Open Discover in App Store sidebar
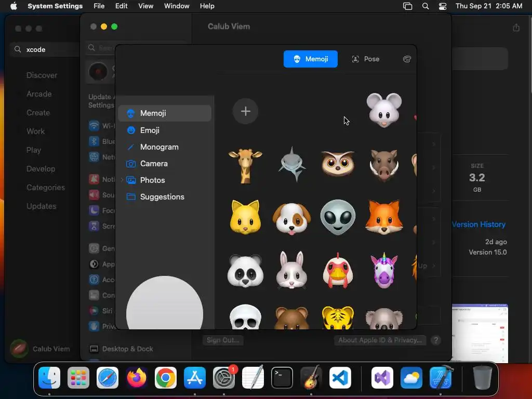 (x=42, y=75)
